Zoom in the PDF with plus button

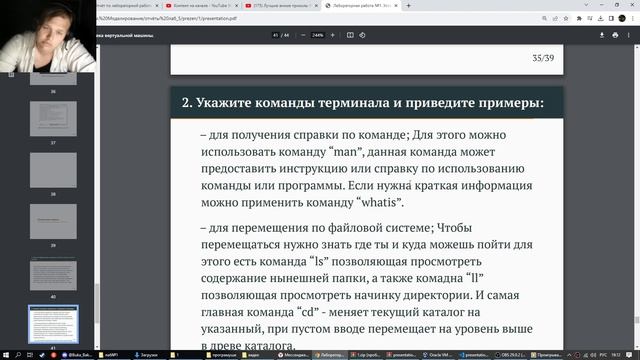[333, 35]
